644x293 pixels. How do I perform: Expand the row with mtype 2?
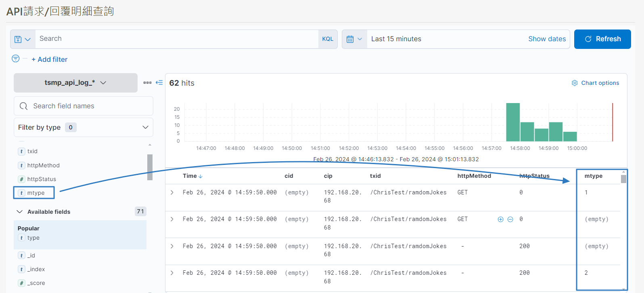pyautogui.click(x=172, y=273)
